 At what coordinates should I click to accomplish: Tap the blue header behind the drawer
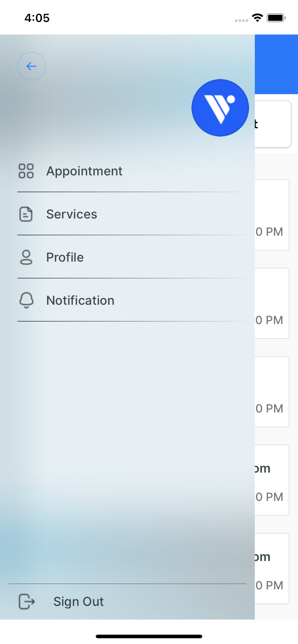tap(276, 64)
